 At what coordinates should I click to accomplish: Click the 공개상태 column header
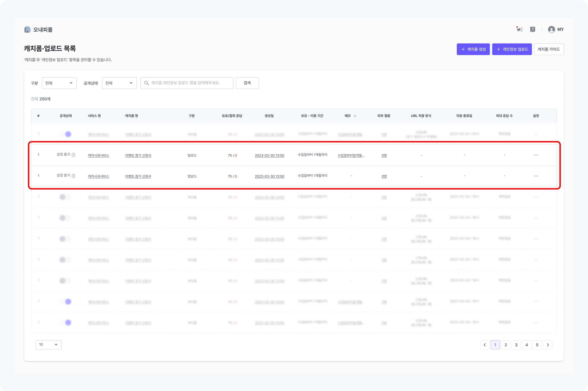pyautogui.click(x=66, y=116)
